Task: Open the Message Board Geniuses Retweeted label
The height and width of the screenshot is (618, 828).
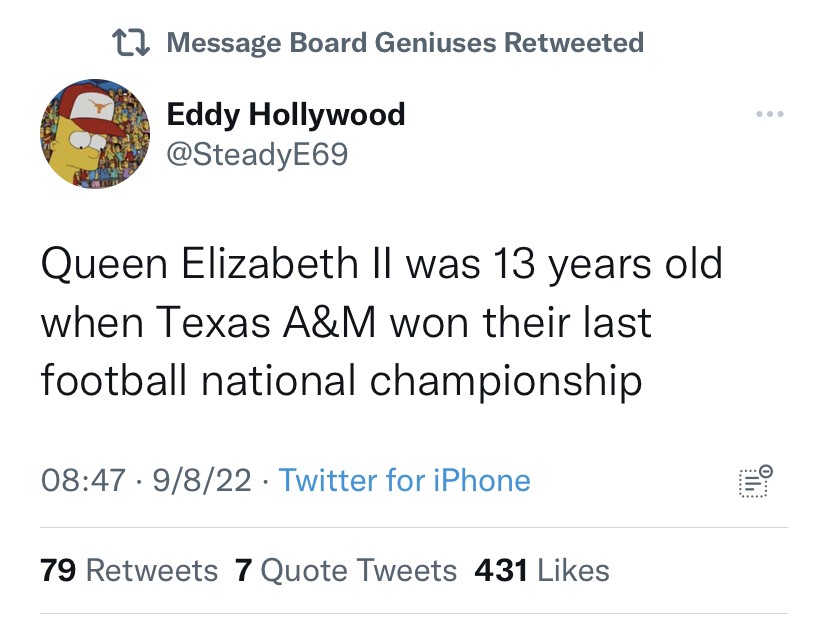Action: click(x=404, y=43)
